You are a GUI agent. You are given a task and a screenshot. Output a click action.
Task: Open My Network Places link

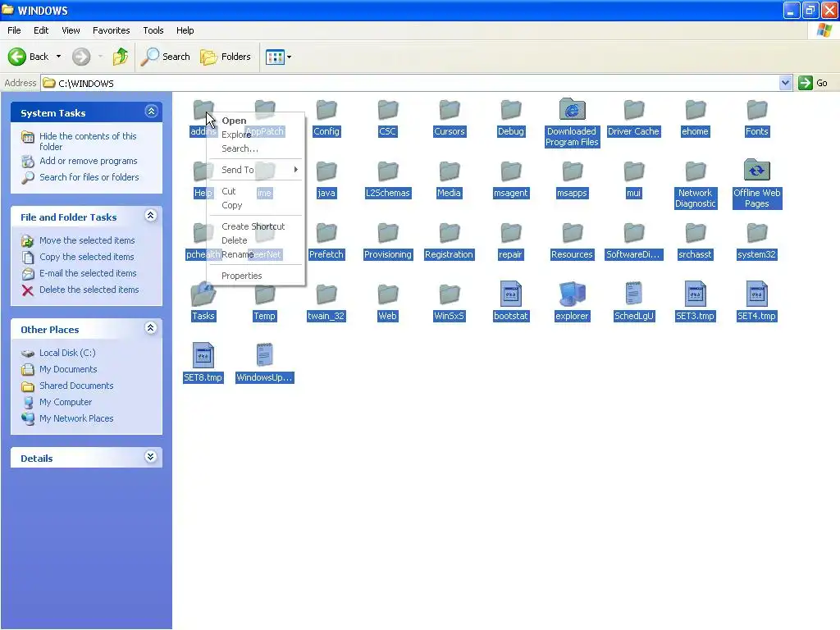click(76, 418)
